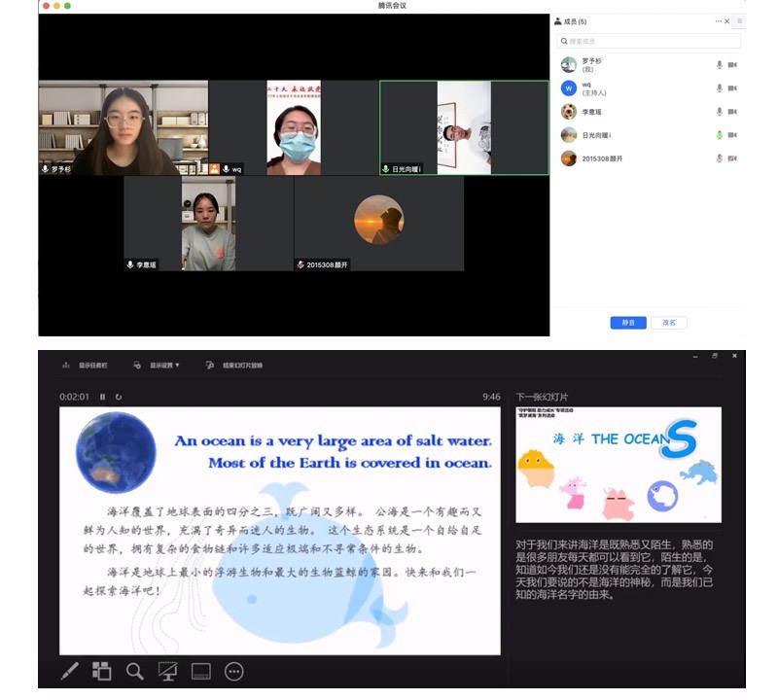Toggle microphone for 罗予杉 in member list
The image size is (778, 700).
point(720,65)
